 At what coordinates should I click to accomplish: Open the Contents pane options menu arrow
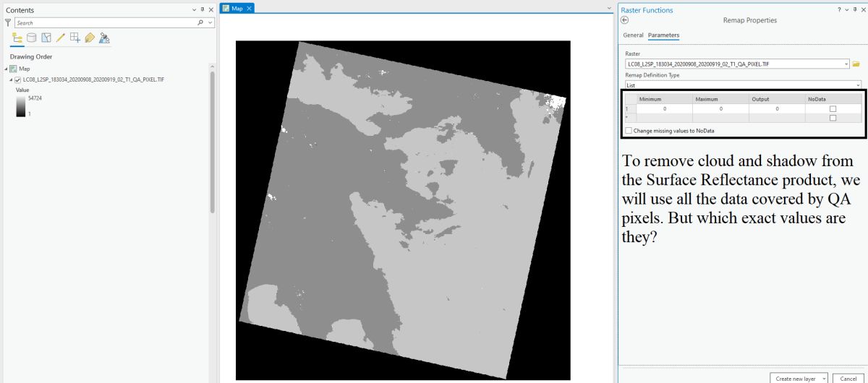[x=194, y=10]
